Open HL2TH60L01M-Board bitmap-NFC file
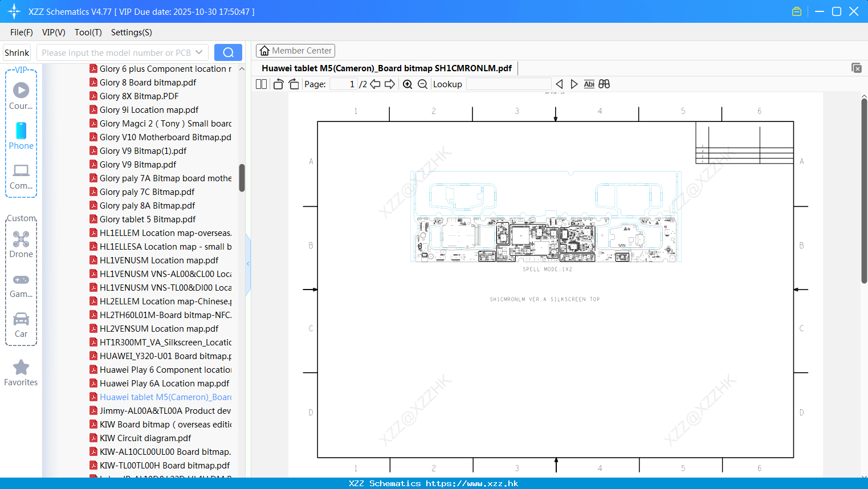The width and height of the screenshot is (868, 489). point(160,315)
